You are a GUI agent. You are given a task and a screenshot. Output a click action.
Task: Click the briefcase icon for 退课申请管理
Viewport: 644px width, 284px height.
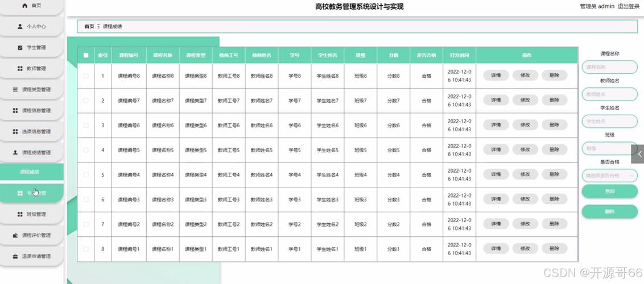(x=15, y=256)
